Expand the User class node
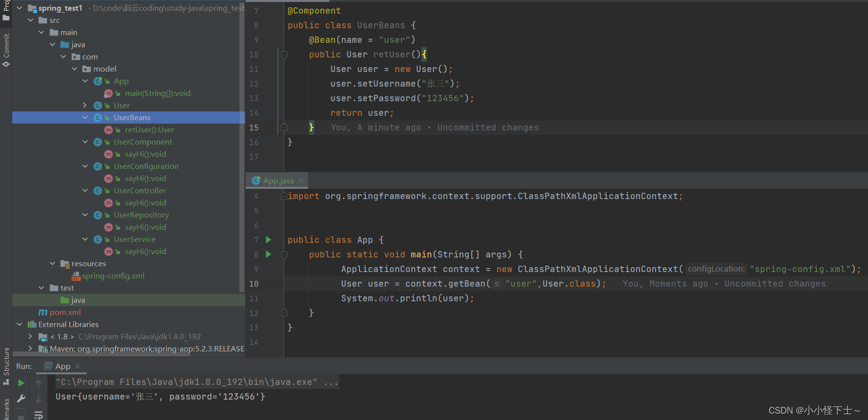The width and height of the screenshot is (868, 420). pyautogui.click(x=85, y=106)
